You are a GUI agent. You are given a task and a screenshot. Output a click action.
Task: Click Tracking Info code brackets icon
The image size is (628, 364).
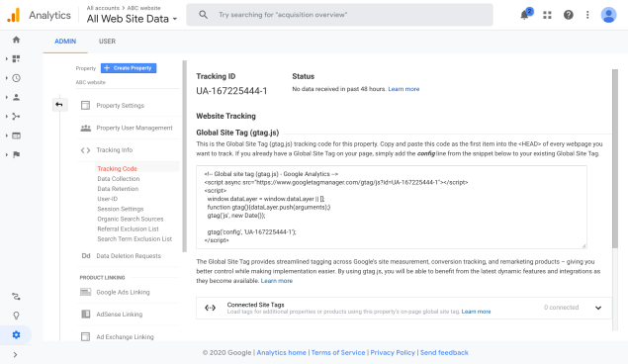point(85,150)
